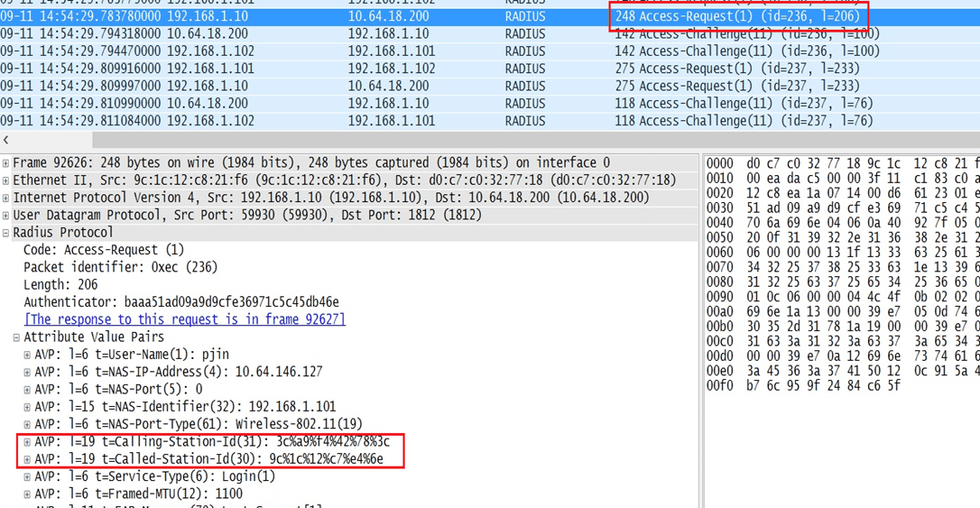
Task: Select the Length: 206 field
Action: pyautogui.click(x=60, y=285)
